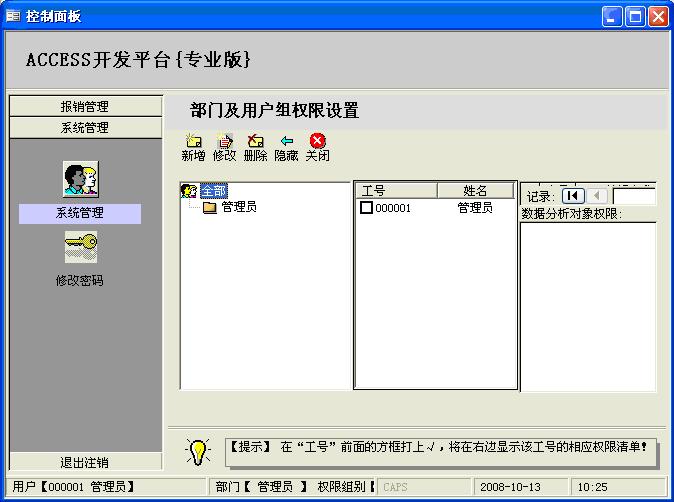
Task: Select the 系统管理 highlighted label in the sidebar
Action: click(x=80, y=213)
